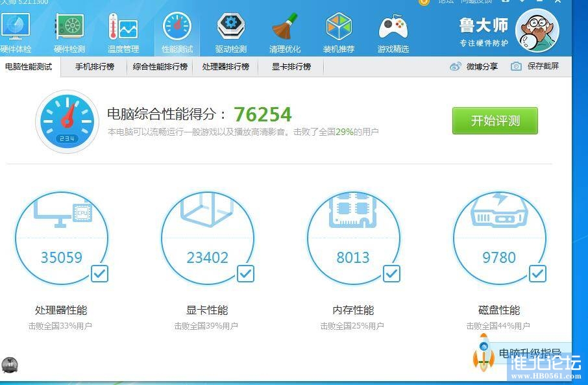Switch to the 手机排行榜 tab
The height and width of the screenshot is (385, 588).
tap(95, 67)
